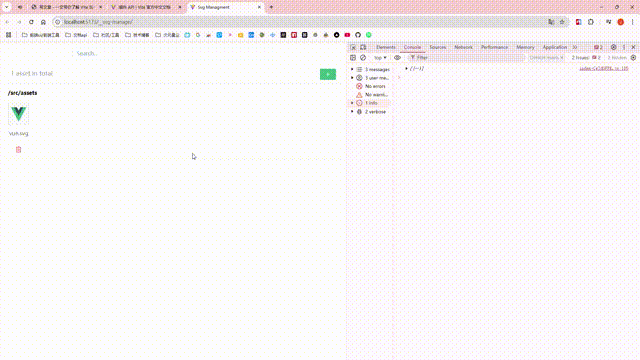Open the vue.svg logo thumbnail
The height and width of the screenshot is (360, 640).
click(x=18, y=114)
